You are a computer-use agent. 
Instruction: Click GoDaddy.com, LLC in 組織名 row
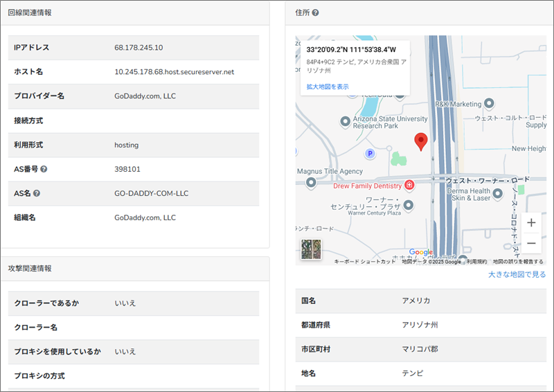click(145, 217)
